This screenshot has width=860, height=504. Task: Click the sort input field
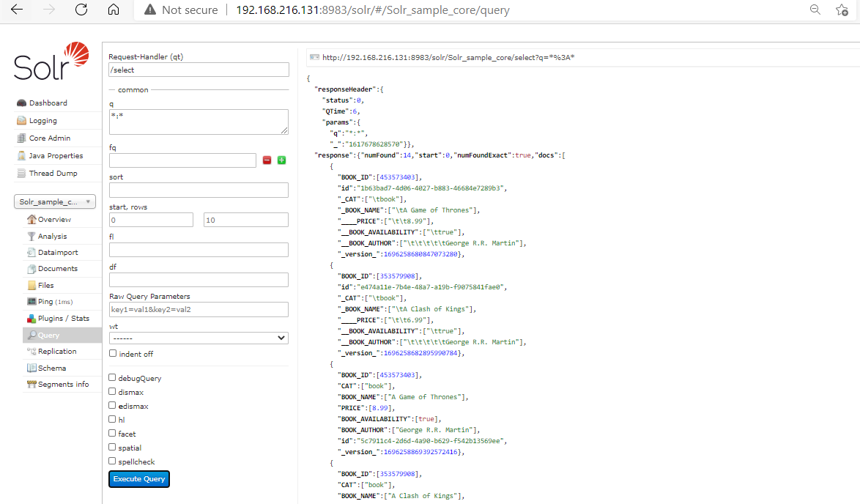tap(199, 190)
